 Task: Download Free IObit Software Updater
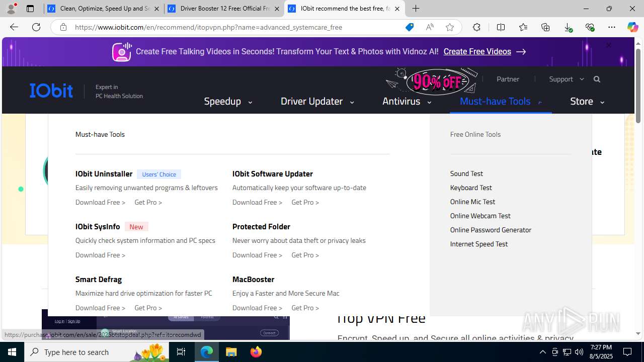tap(257, 202)
